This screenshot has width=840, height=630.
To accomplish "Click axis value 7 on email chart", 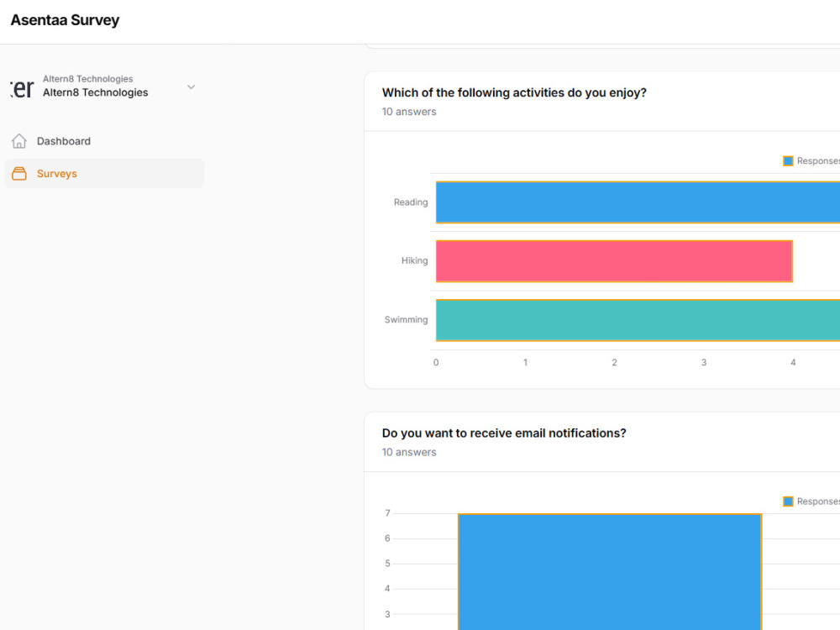I will coord(387,513).
